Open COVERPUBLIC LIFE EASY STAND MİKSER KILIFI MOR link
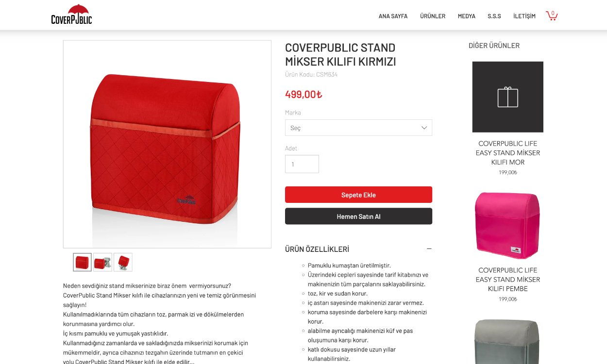The image size is (607, 364). point(508,153)
